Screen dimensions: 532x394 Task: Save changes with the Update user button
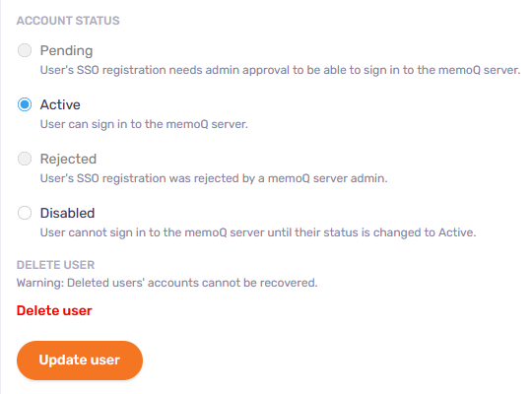pyautogui.click(x=80, y=361)
